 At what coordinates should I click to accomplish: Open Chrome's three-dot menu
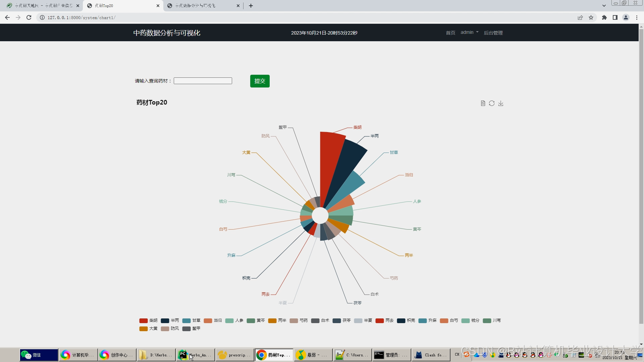click(x=637, y=17)
